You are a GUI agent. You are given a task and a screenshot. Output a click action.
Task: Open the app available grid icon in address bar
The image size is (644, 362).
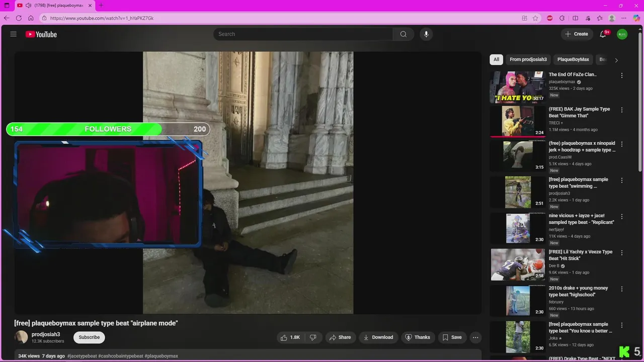tap(524, 18)
